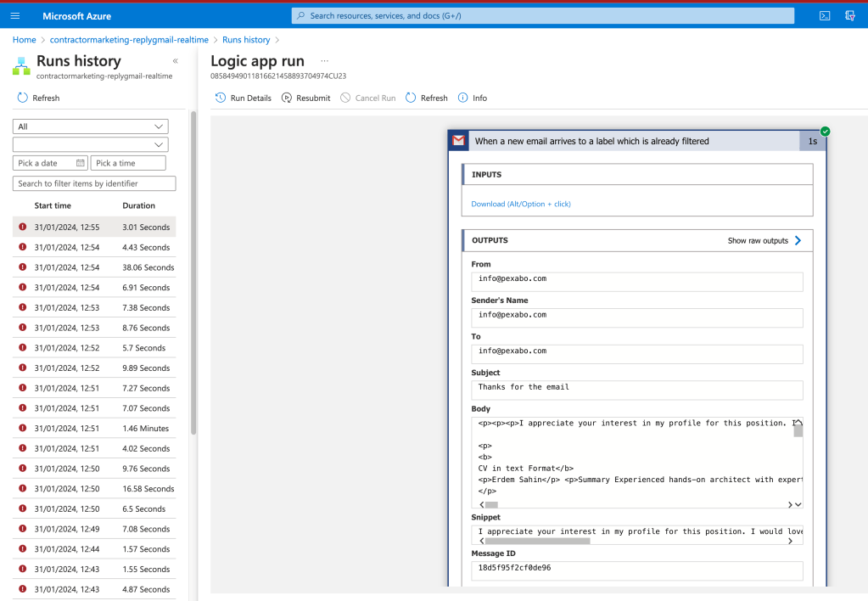868x601 pixels.
Task: Select the run lasting 6.91 Seconds
Action: pos(94,288)
